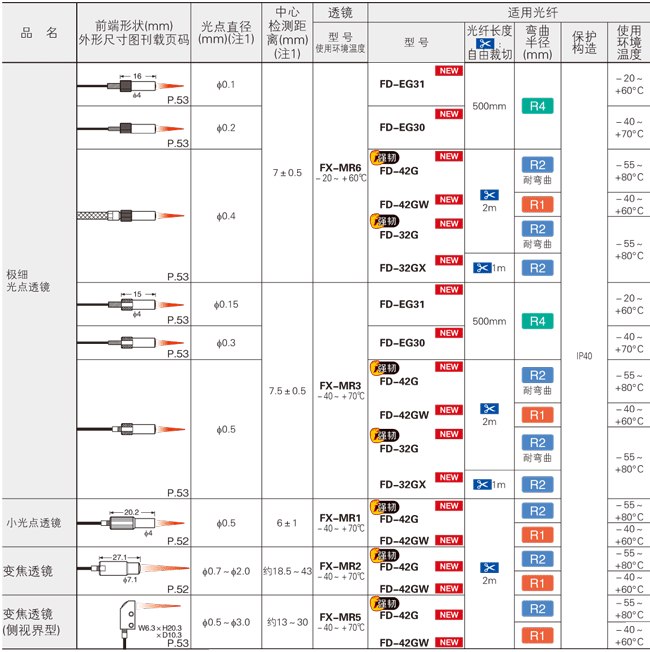
Task: Click the 强韧 badge above FD-42G in FX-MR2 row
Action: (x=385, y=555)
